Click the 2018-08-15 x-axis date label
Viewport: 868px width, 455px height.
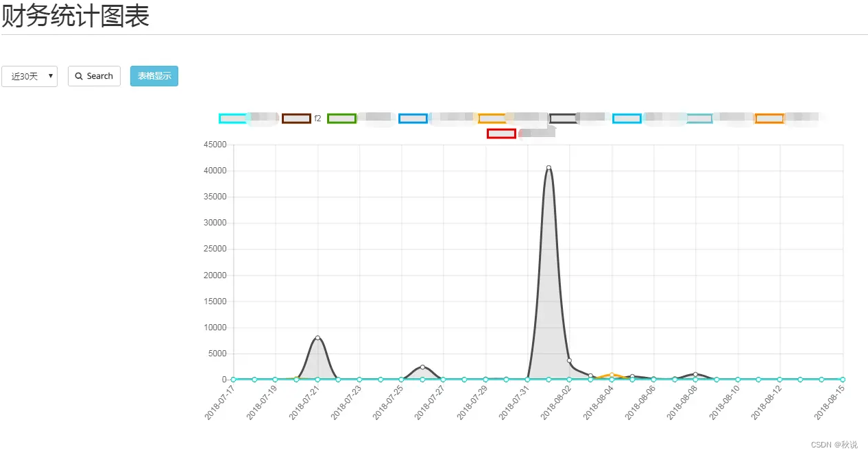pos(830,402)
